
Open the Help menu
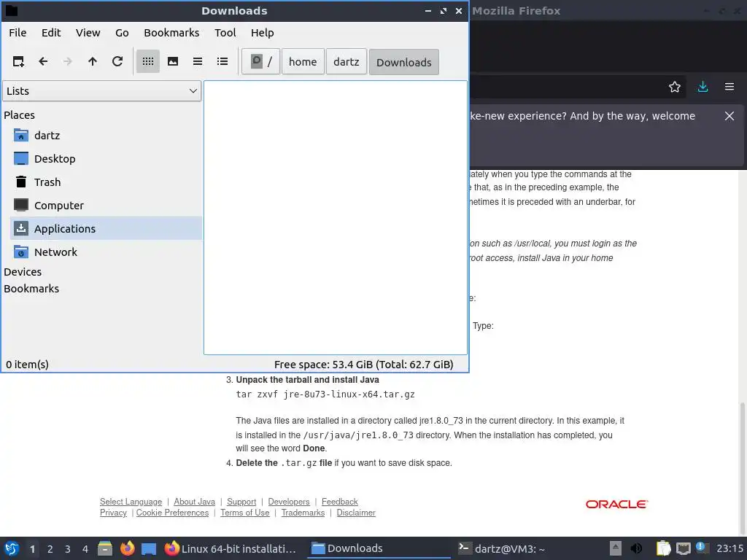tap(263, 33)
